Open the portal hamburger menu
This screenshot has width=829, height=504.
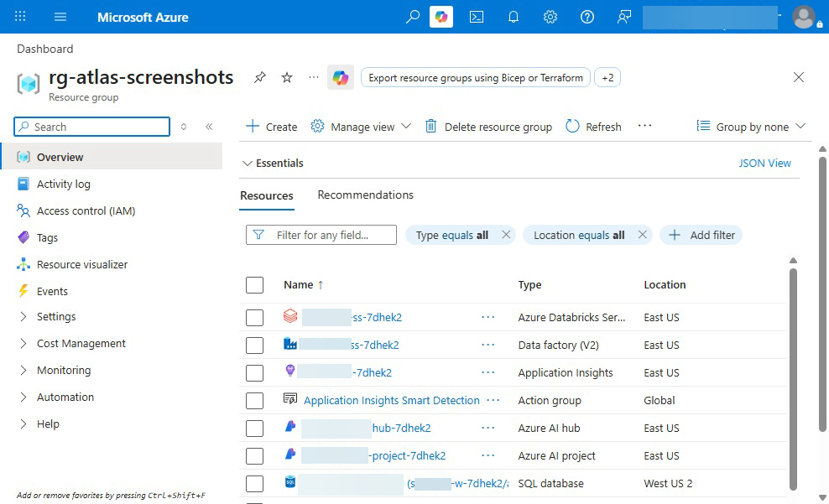[60, 17]
